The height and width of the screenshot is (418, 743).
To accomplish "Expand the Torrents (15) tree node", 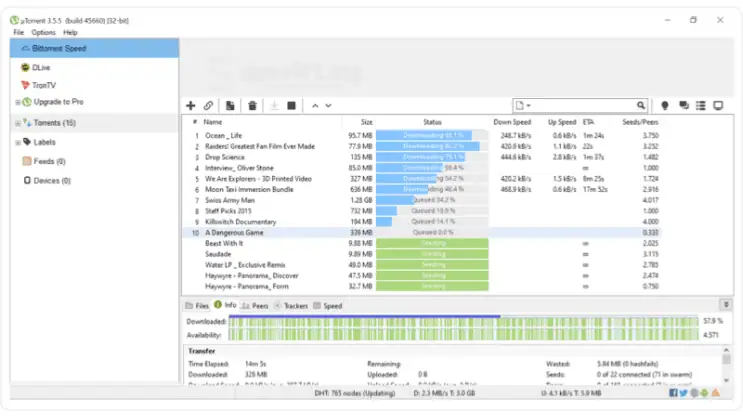I will (18, 123).
